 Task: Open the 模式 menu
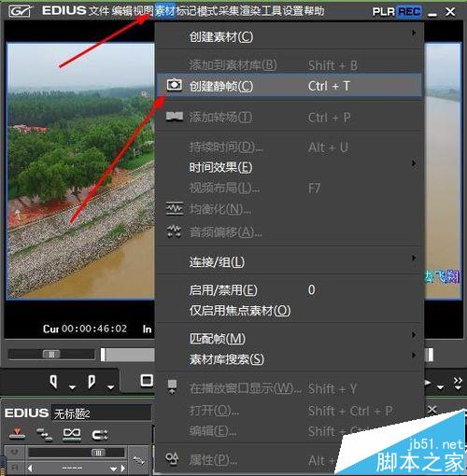(x=207, y=11)
